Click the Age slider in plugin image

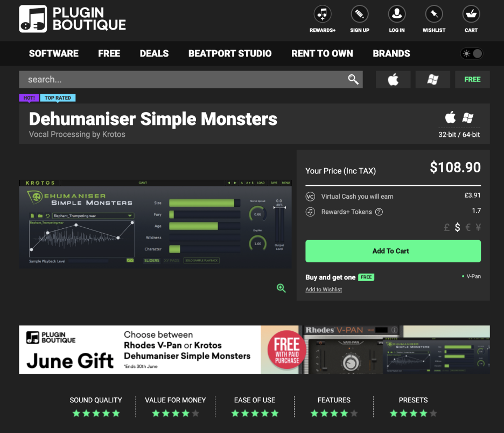pyautogui.click(x=205, y=226)
